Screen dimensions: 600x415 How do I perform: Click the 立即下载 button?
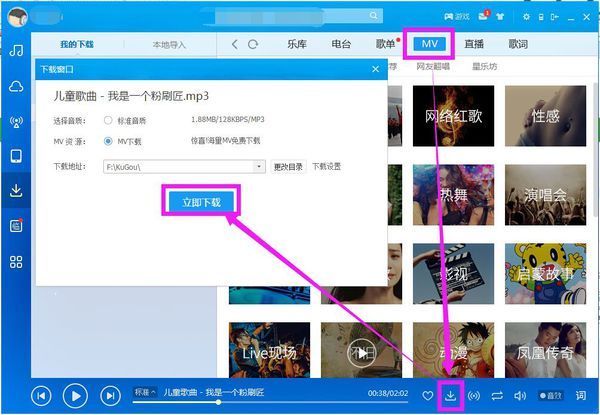point(201,202)
